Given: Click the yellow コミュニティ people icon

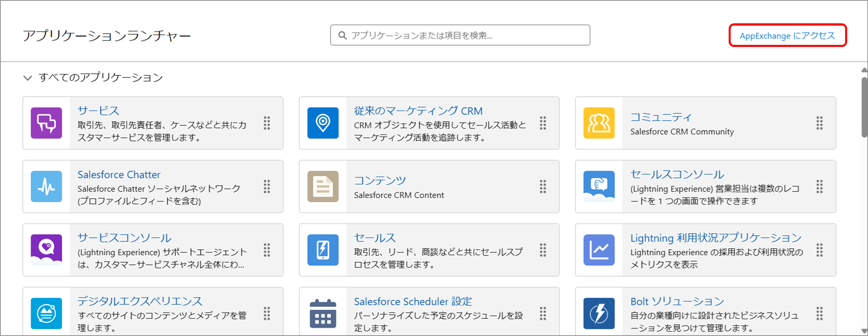Looking at the screenshot, I should click(x=599, y=123).
